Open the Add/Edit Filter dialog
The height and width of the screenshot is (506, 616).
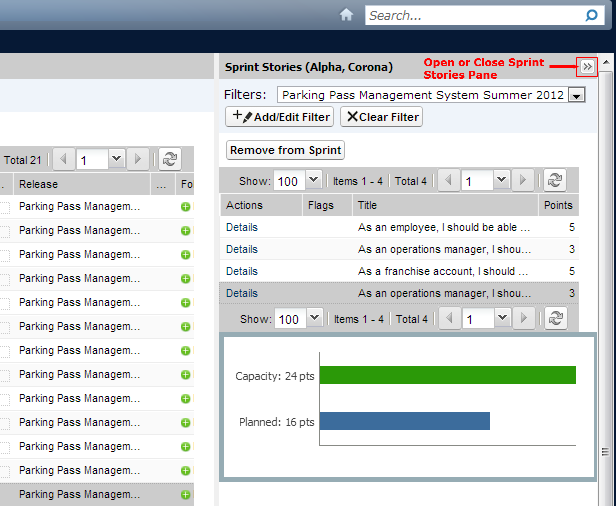[279, 117]
